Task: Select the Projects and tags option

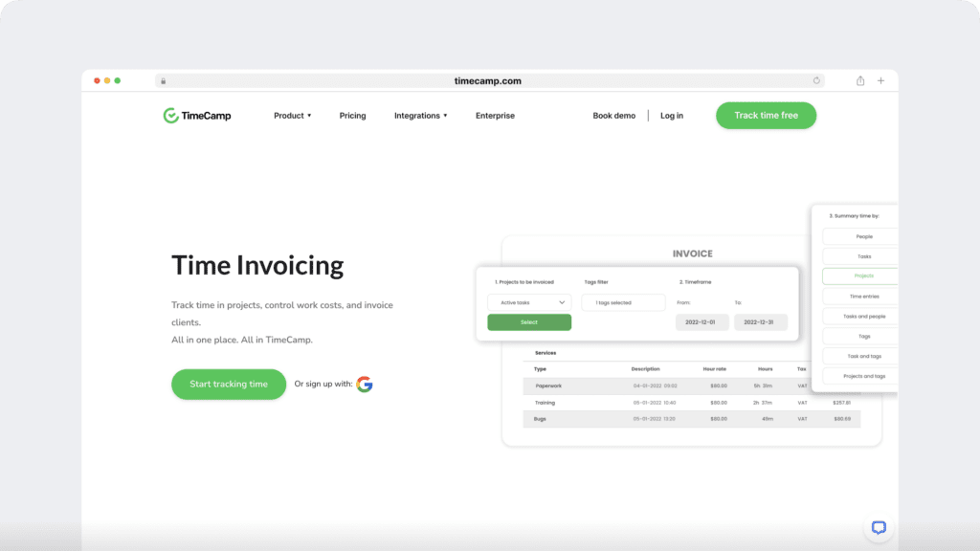Action: pyautogui.click(x=859, y=376)
